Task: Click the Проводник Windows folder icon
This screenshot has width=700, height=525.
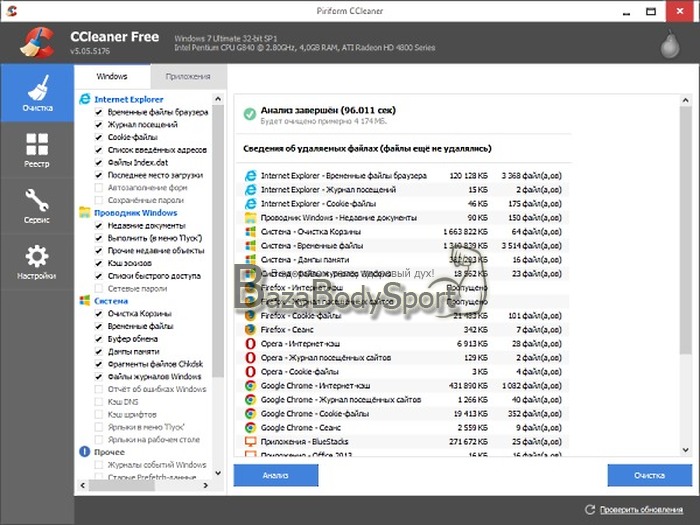Action: [85, 212]
